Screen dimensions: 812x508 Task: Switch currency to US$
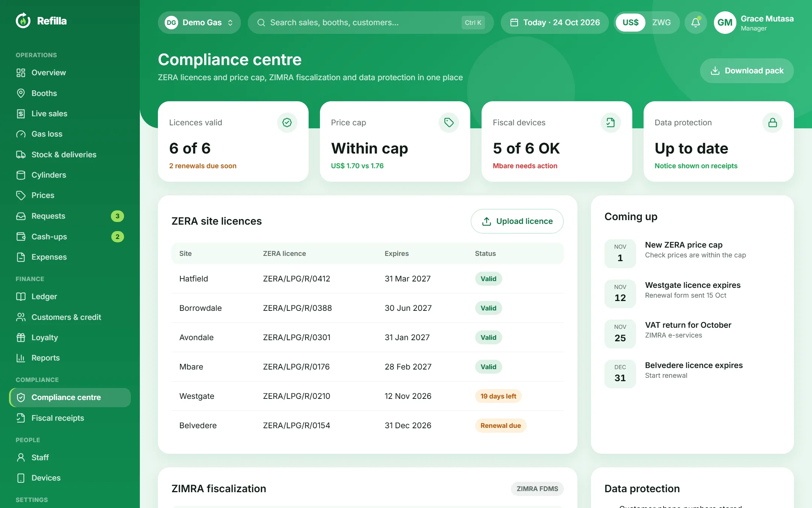[630, 23]
